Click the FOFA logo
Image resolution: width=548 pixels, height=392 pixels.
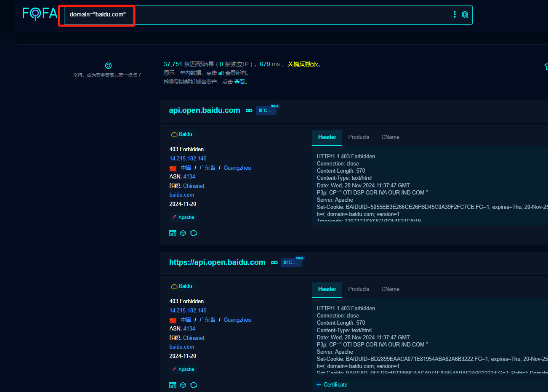pyautogui.click(x=40, y=14)
